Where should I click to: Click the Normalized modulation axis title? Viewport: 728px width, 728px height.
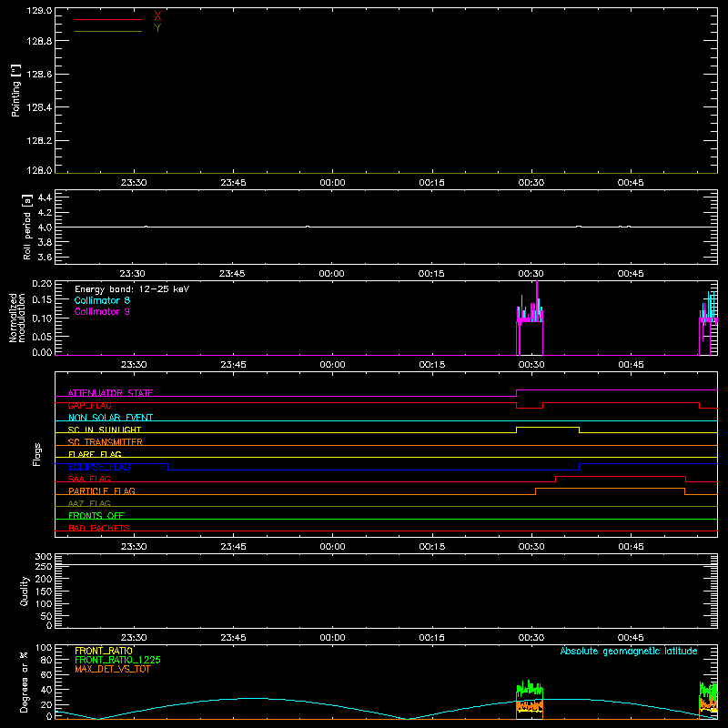click(x=17, y=318)
